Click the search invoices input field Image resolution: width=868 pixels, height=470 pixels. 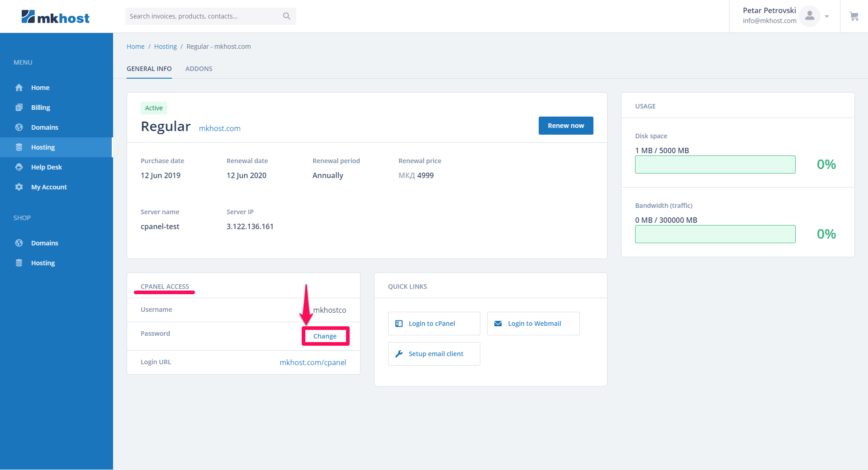click(204, 16)
